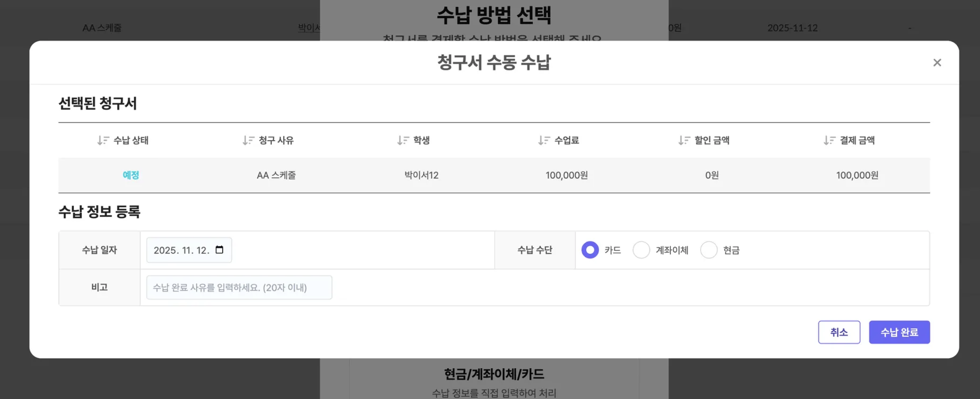The image size is (980, 399).
Task: Click the 결제 금액 column header label
Action: tap(857, 140)
